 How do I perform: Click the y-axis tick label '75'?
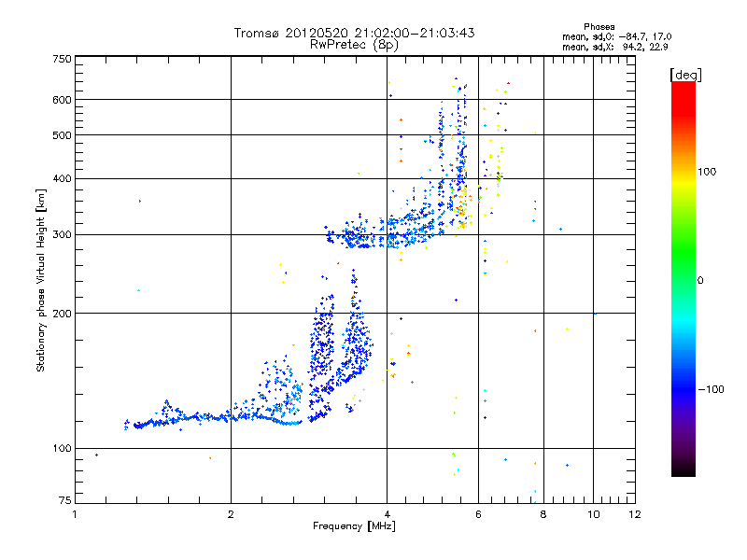click(x=65, y=500)
